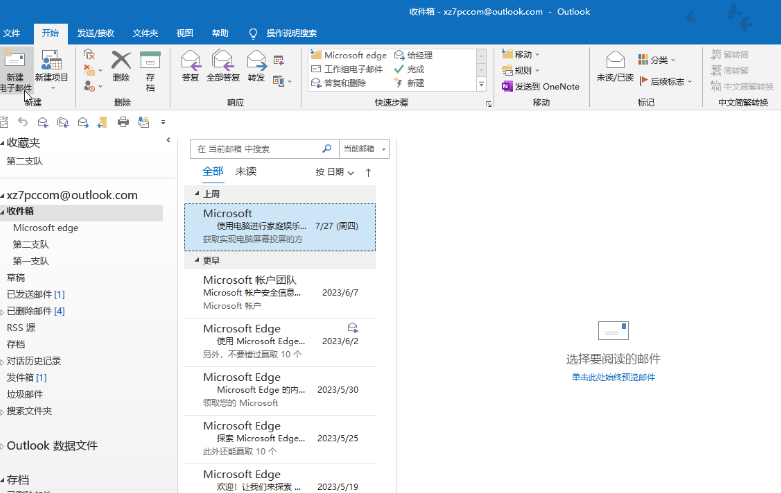The width and height of the screenshot is (781, 493).
Task: Open the More respond actions dropdown
Action: (282, 81)
